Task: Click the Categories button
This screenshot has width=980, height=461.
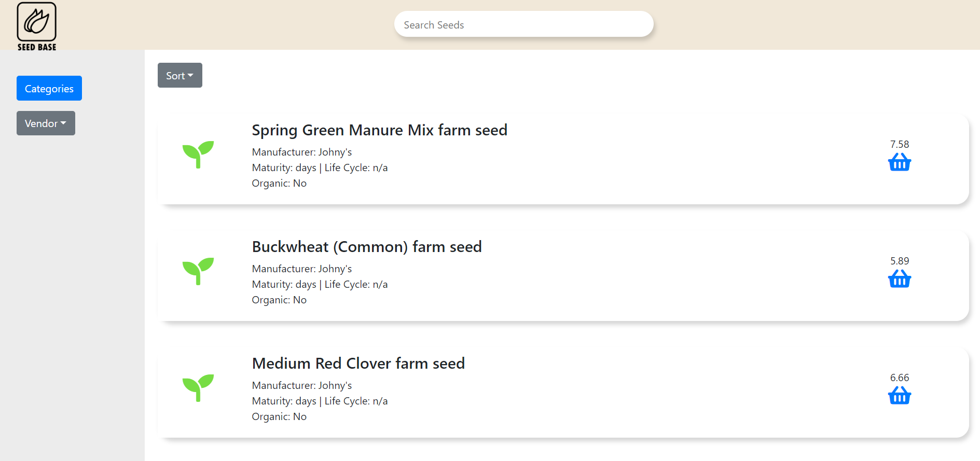Action: pyautogui.click(x=49, y=89)
